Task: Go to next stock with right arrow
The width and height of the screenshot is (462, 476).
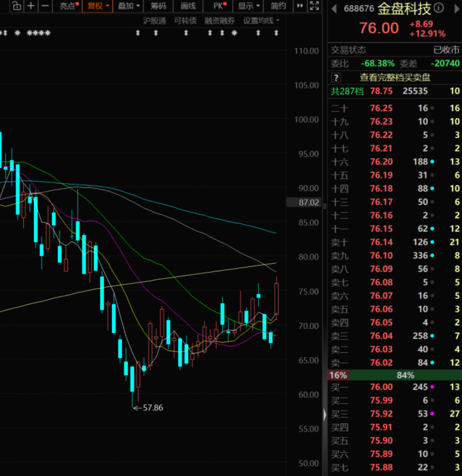Action: coord(456,9)
